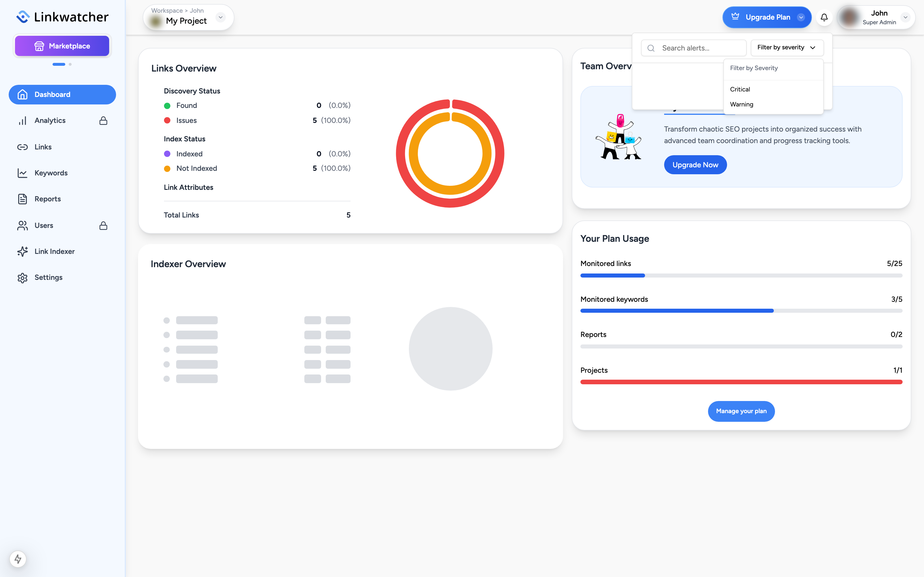This screenshot has width=924, height=577.
Task: Click the Monitored keywords progress bar
Action: coord(741,311)
